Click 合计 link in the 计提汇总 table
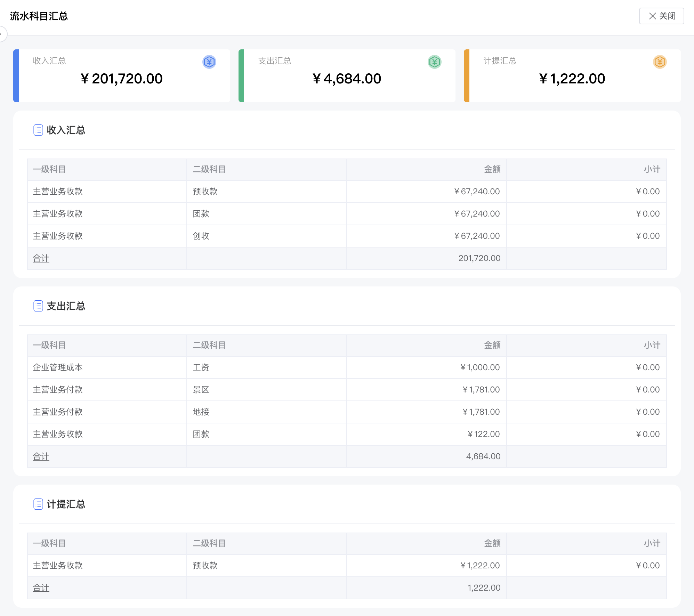The width and height of the screenshot is (694, 616). (41, 588)
